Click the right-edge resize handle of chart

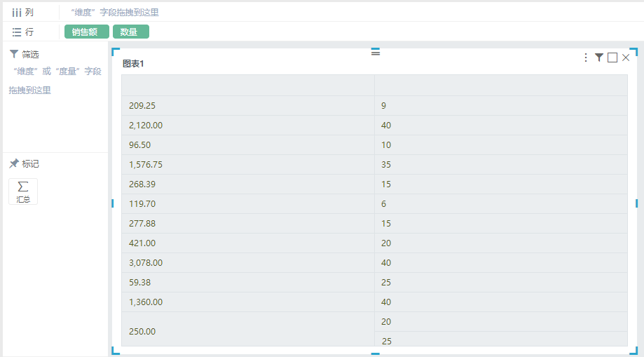[x=636, y=203]
